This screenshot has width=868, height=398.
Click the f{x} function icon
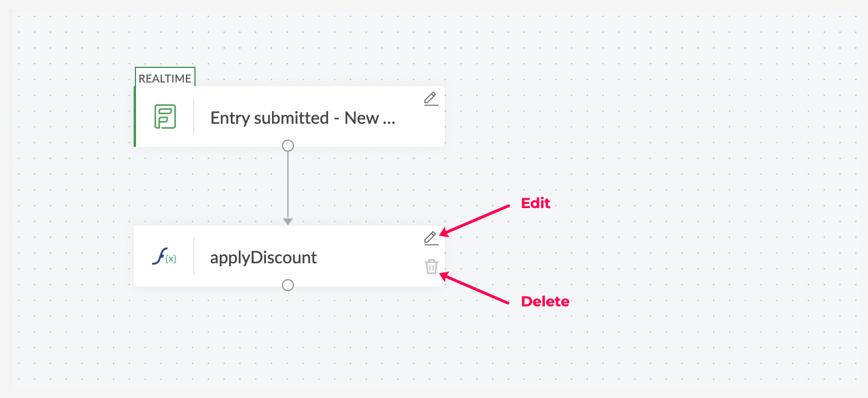(x=164, y=257)
